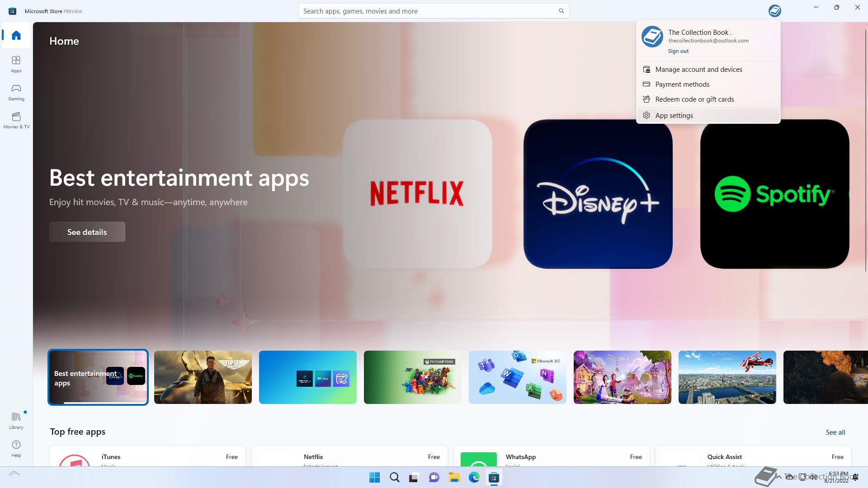The width and height of the screenshot is (868, 488).
Task: Click the WhatsApp app icon in Top free apps
Action: 478,459
